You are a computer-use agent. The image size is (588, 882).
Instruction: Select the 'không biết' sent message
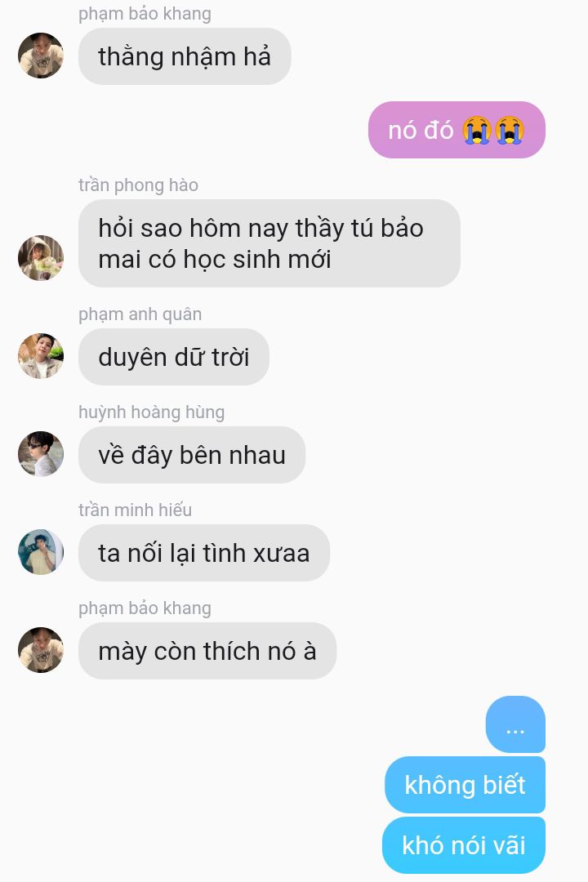point(465,785)
